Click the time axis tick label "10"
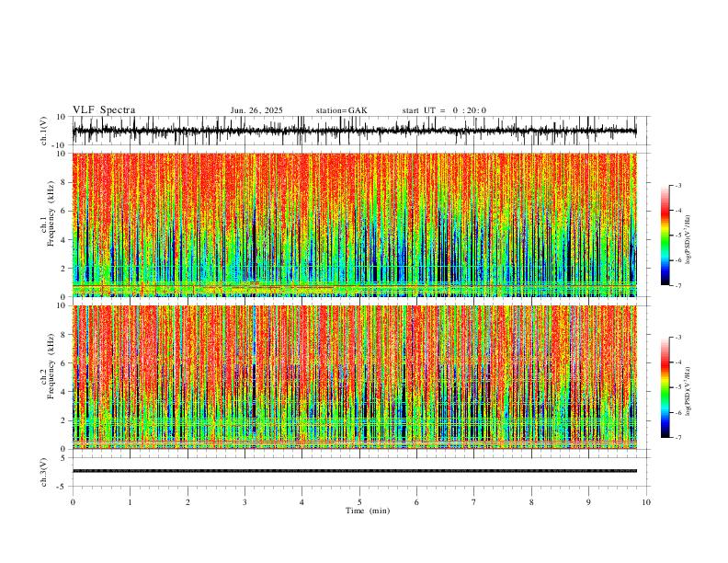Image resolution: width=728 pixels, height=563 pixels. coord(646,502)
